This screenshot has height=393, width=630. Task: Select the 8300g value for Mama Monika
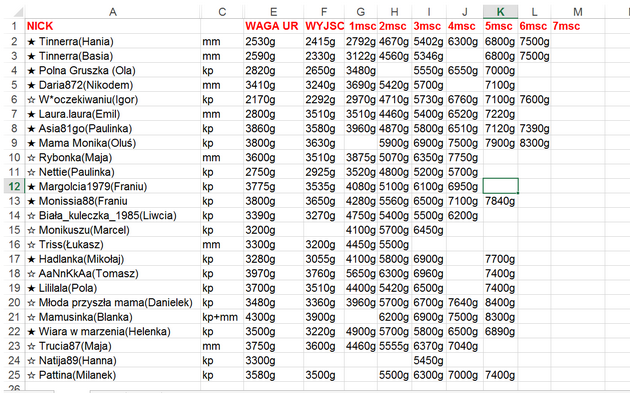(x=534, y=143)
